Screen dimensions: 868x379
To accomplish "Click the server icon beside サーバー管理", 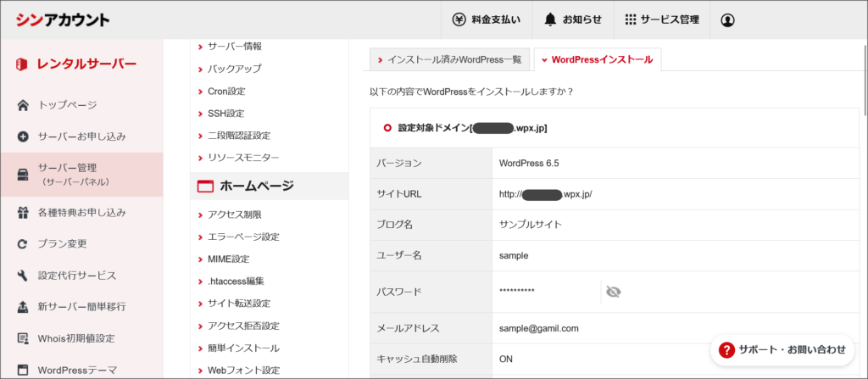I will pos(23,175).
